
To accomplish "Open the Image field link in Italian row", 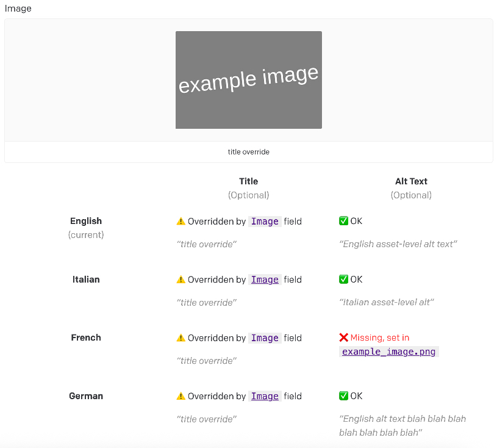I will tap(265, 280).
